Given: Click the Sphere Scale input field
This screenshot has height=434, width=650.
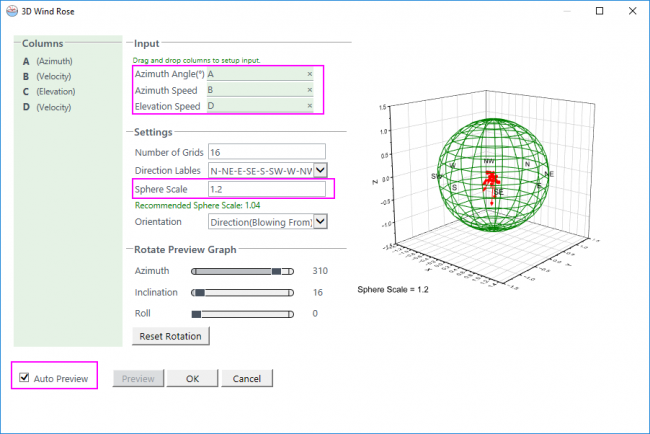Looking at the screenshot, I should 267,189.
